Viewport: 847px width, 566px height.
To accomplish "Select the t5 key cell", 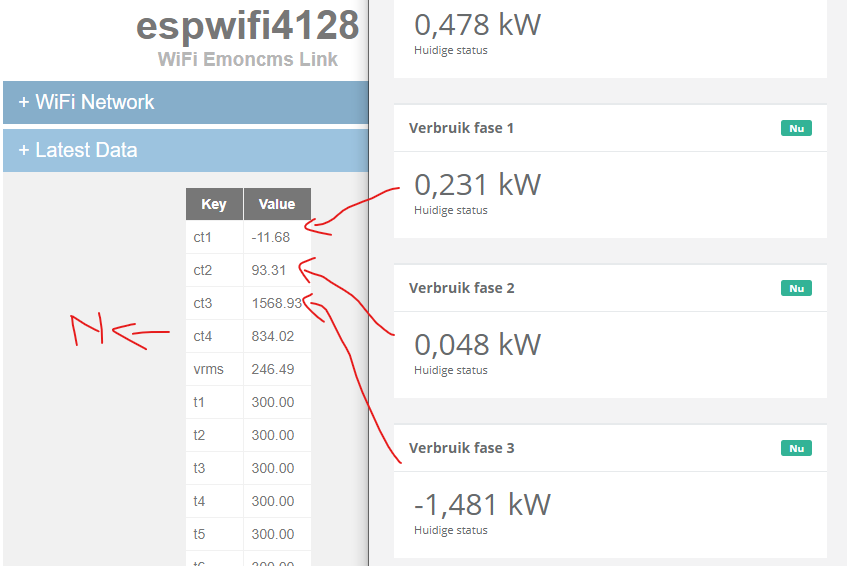I will pos(214,534).
